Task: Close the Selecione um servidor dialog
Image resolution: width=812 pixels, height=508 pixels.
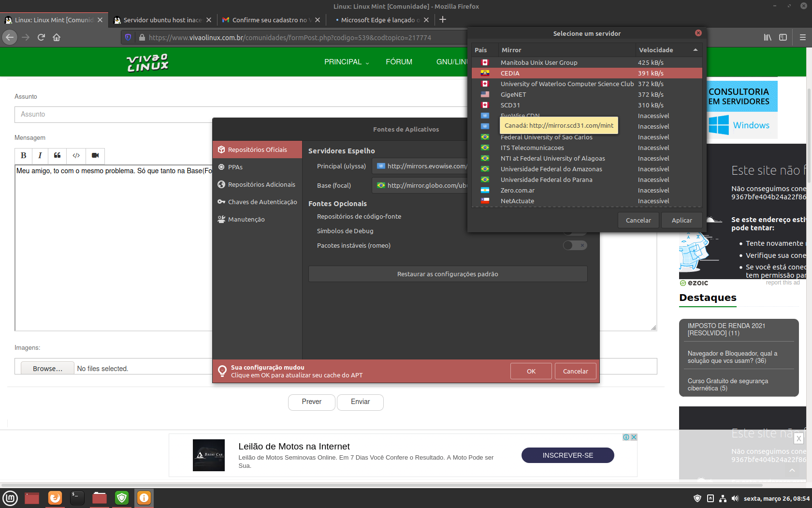Action: click(698, 33)
